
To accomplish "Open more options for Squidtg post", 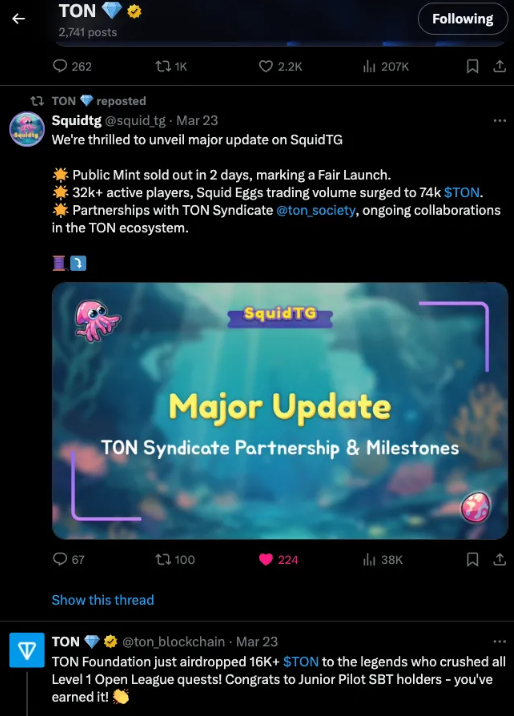I will pos(500,121).
